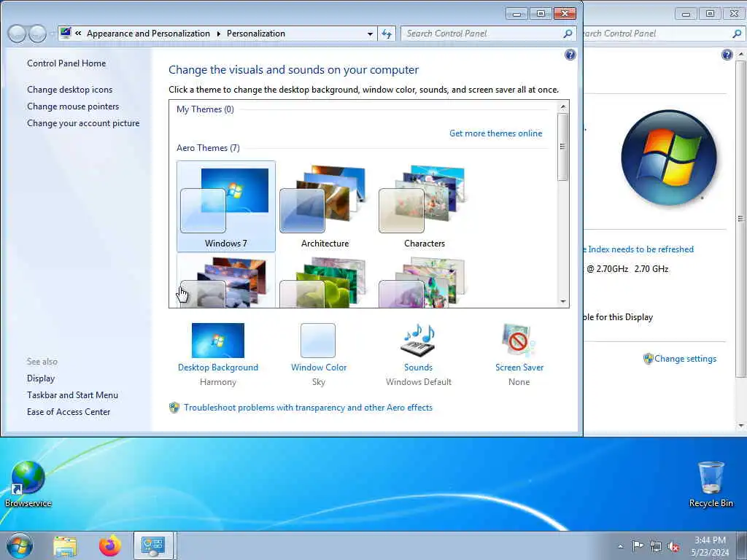Viewport: 747px width, 560px height.
Task: Open the network tray icon
Action: coord(656,547)
